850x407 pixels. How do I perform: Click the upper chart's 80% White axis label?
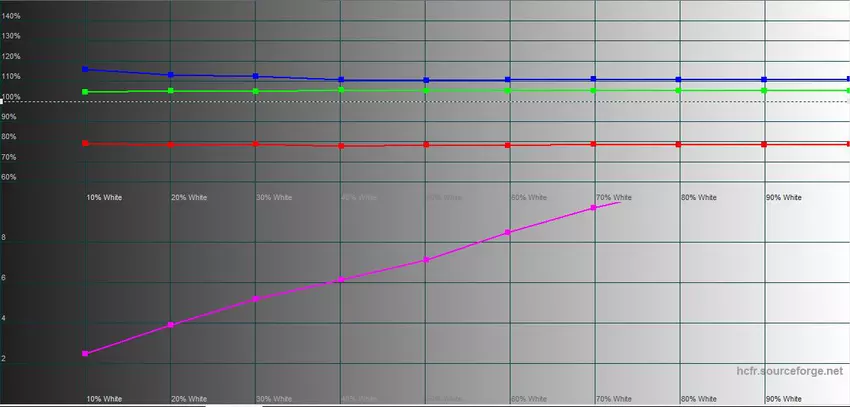[x=698, y=198]
